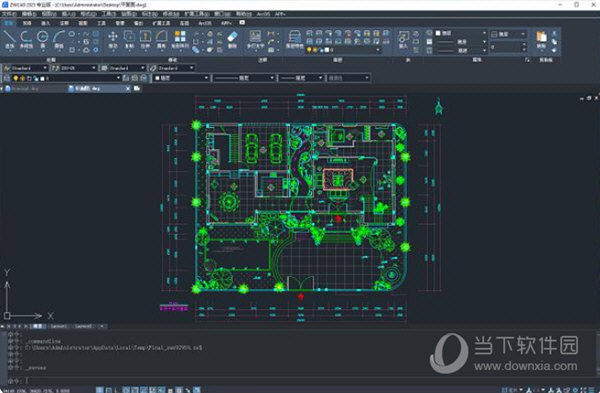Click the new drawing tab icon
Image resolution: width=600 pixels, height=393 pixels.
pos(137,88)
